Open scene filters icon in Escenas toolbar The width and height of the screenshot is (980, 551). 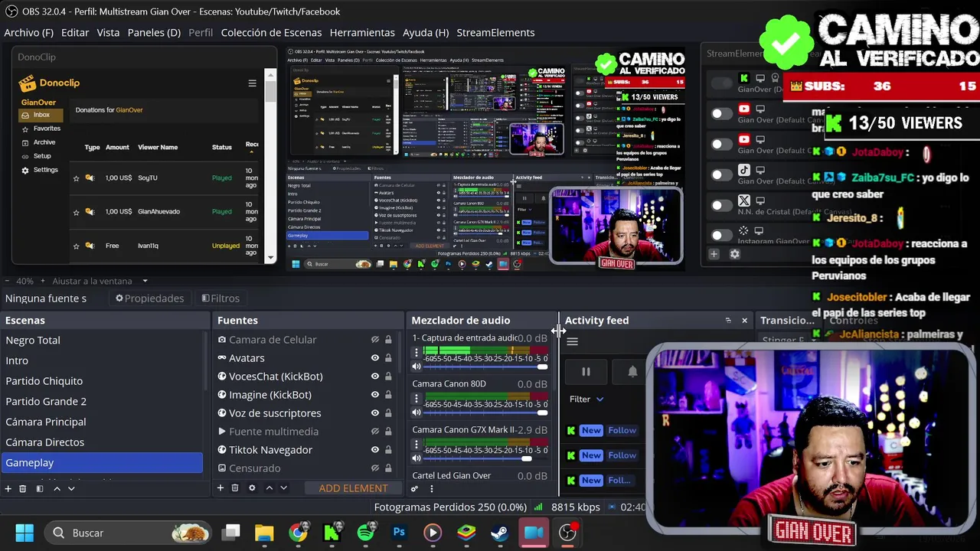click(40, 488)
